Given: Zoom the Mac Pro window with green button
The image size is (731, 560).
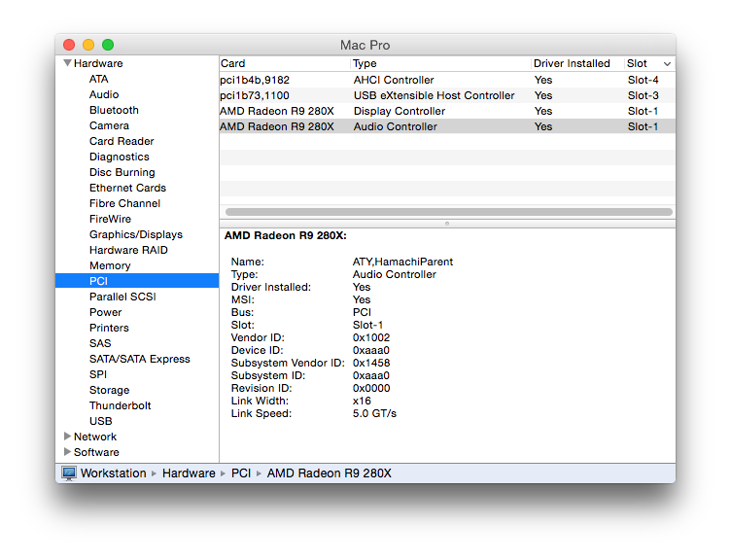Looking at the screenshot, I should (x=108, y=45).
